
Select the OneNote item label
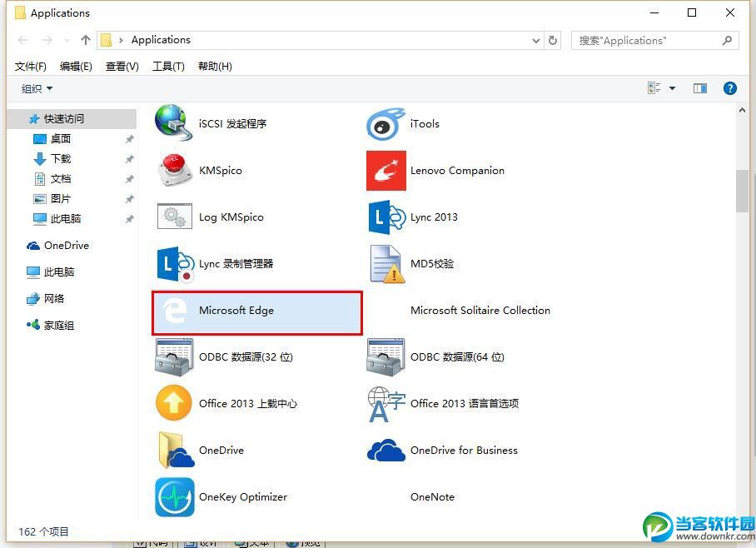click(432, 497)
